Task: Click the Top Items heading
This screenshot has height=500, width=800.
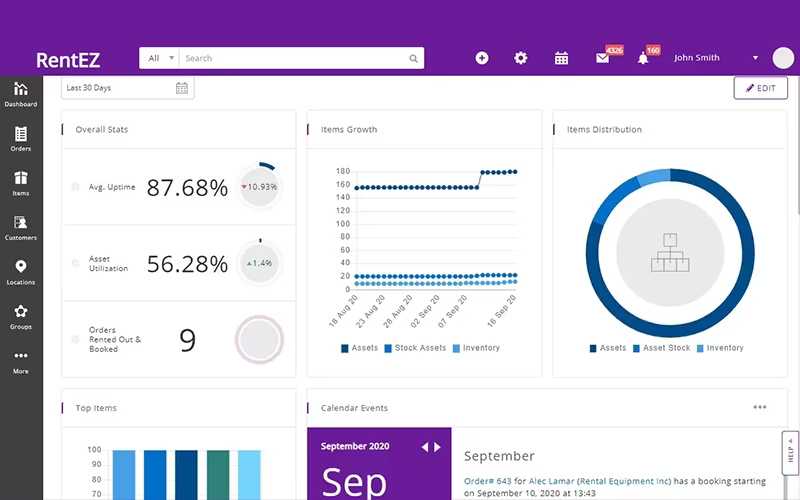Action: point(96,408)
